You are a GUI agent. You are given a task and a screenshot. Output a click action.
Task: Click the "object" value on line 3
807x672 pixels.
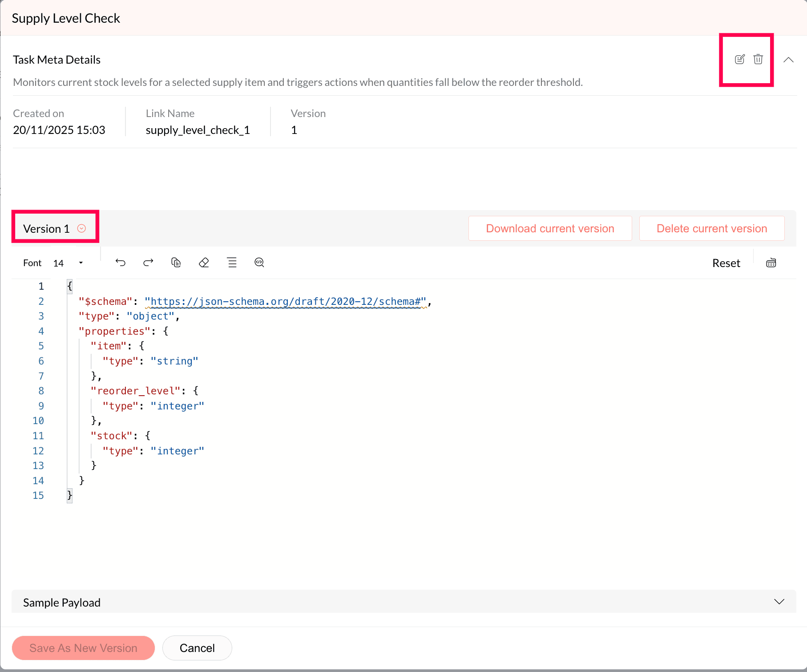pos(150,316)
